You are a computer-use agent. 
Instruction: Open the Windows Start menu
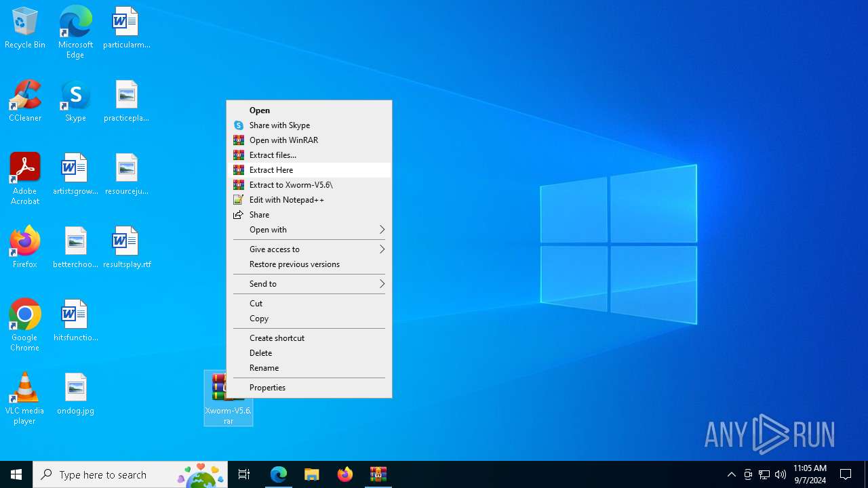tap(16, 474)
